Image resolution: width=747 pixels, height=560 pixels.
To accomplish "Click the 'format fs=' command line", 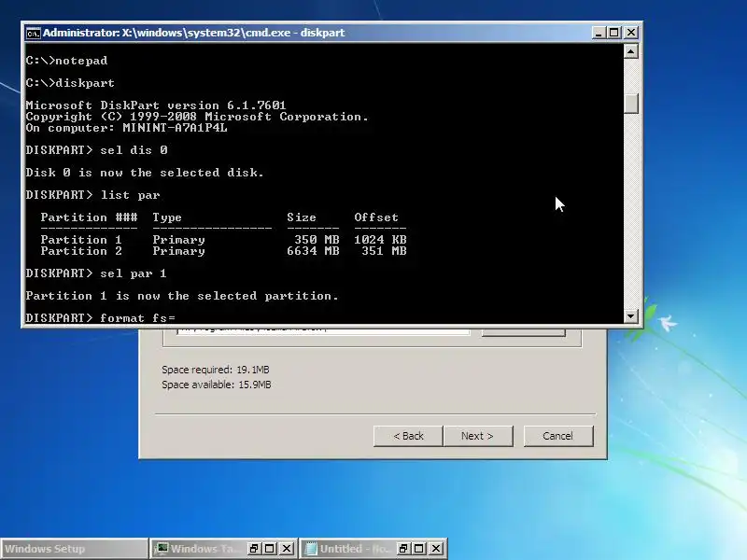I will point(101,317).
